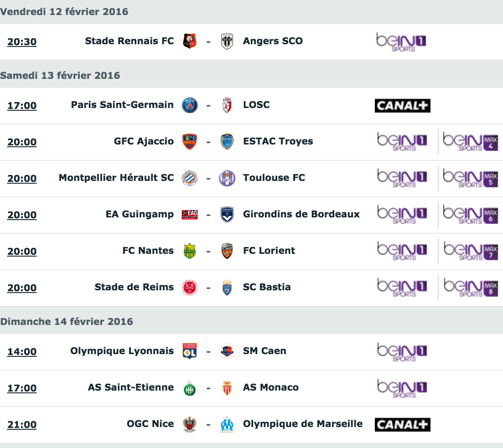Select the AS Monaco club badge
The width and height of the screenshot is (503, 448).
point(227,388)
